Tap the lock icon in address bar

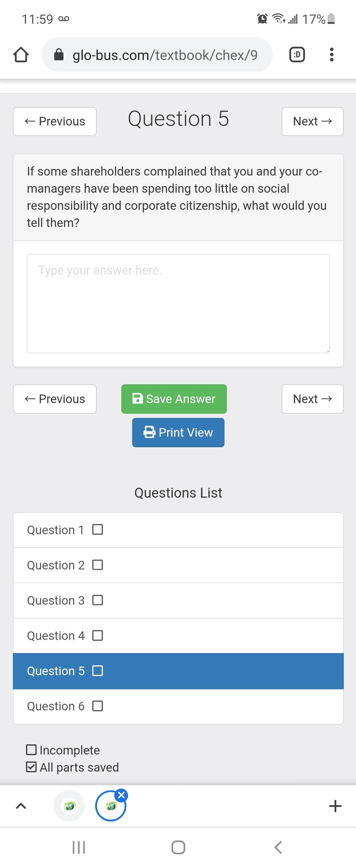click(x=59, y=55)
